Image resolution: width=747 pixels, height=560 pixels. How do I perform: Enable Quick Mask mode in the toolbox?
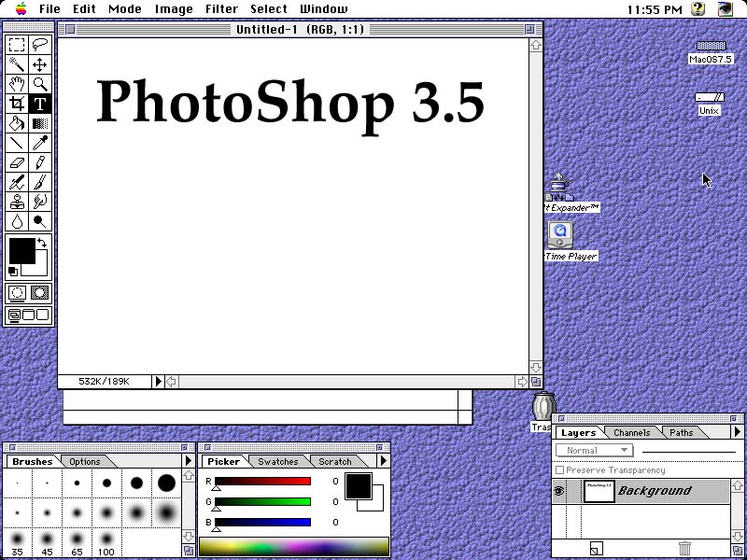click(40, 293)
